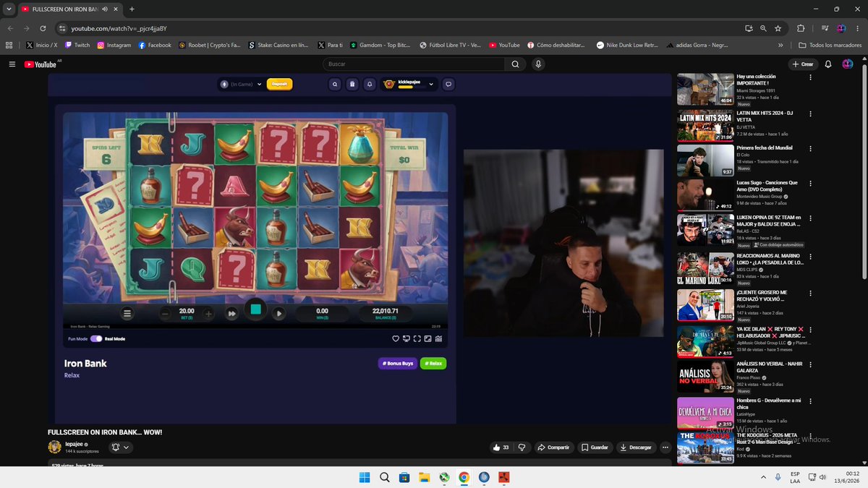The height and width of the screenshot is (488, 868).
Task: Enter fullscreen via the corner-brackets icon
Action: [417, 338]
